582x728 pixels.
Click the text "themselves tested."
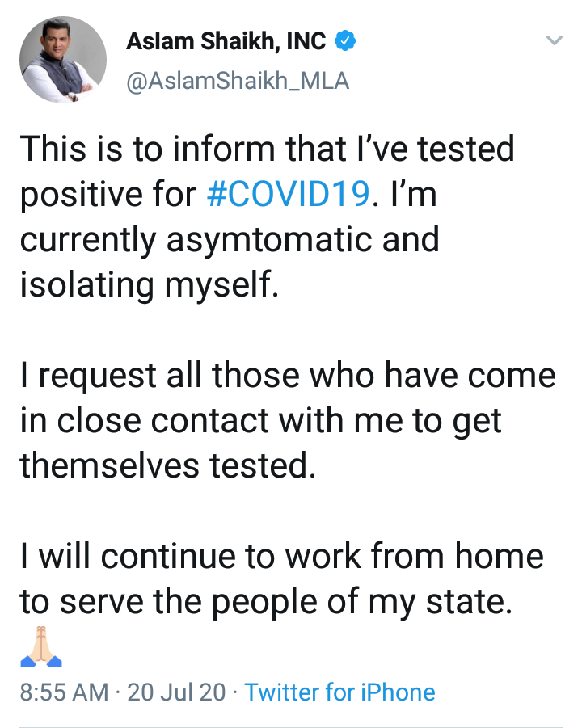pyautogui.click(x=167, y=465)
